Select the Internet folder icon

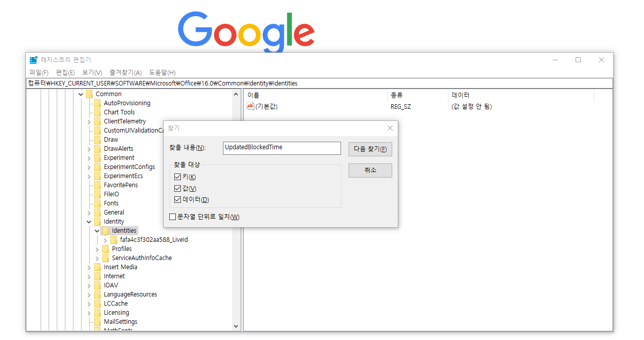[97, 276]
